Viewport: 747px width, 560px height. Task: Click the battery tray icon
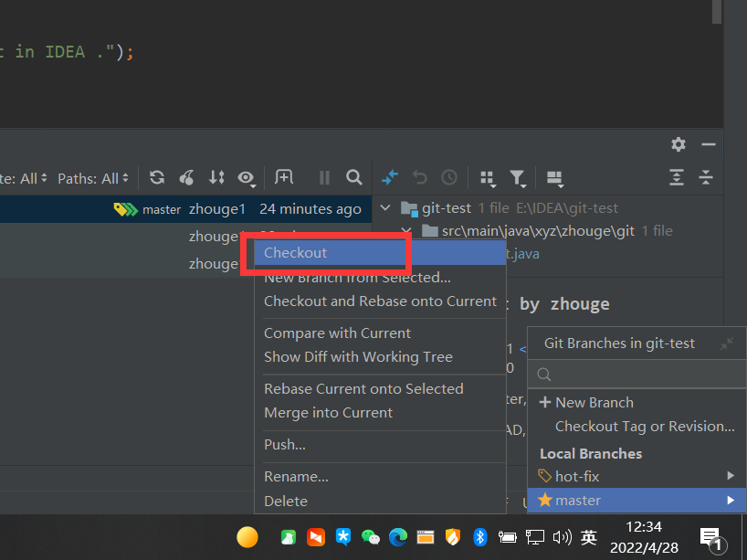point(508,537)
